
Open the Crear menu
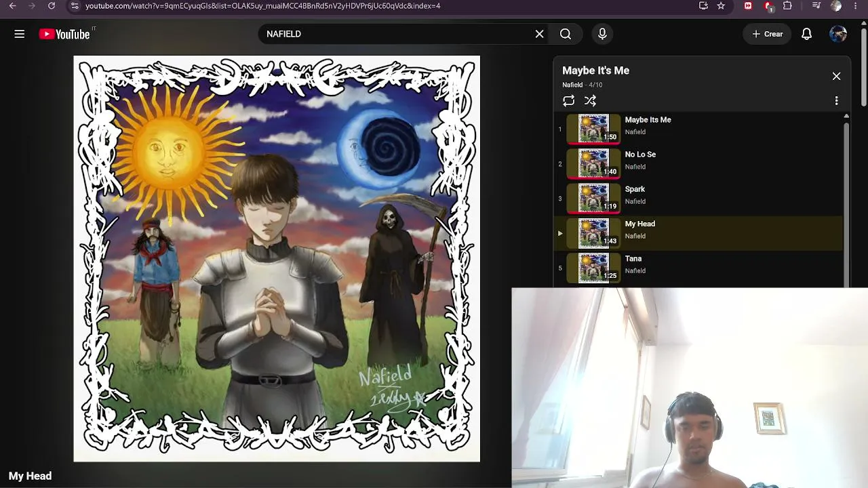pyautogui.click(x=767, y=34)
